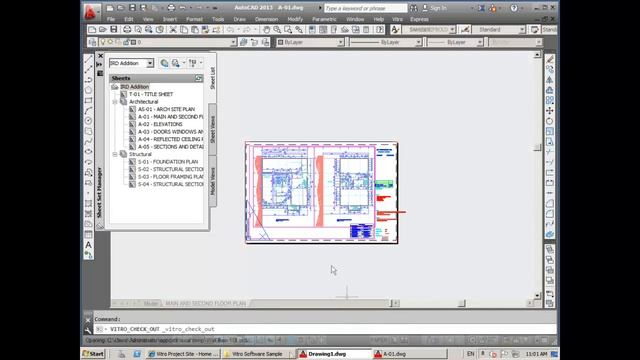Switch to Drawing1.dwg taskbar button
The height and width of the screenshot is (360, 640).
pos(333,354)
